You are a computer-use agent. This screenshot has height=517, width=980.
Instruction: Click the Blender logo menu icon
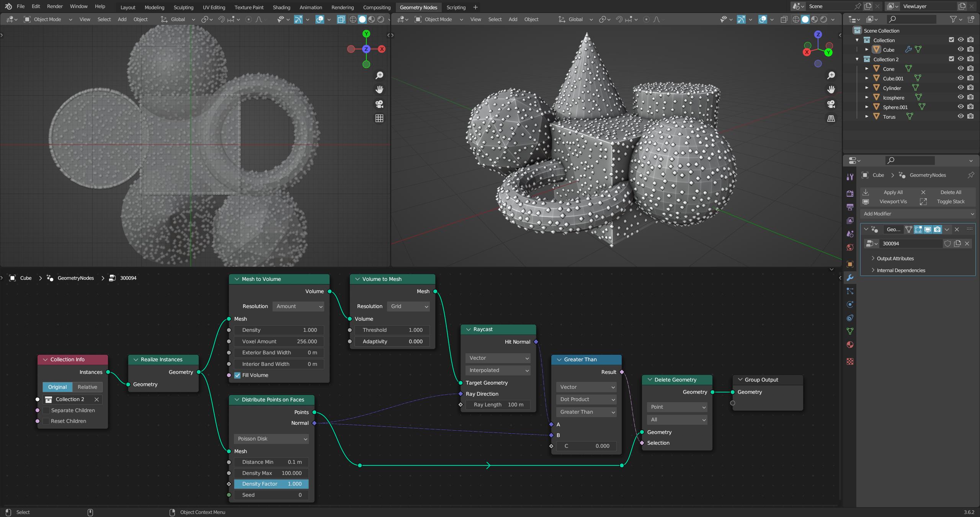(8, 7)
